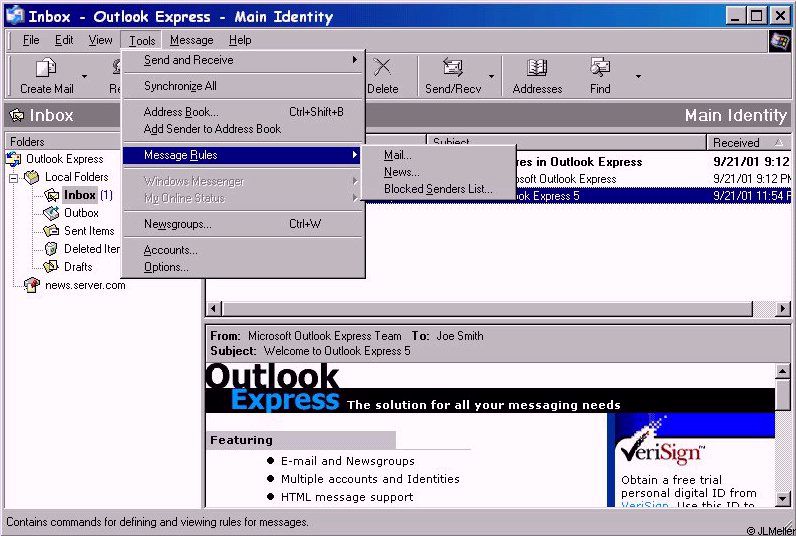
Task: Click the Inbox header banner icon
Action: (x=16, y=116)
